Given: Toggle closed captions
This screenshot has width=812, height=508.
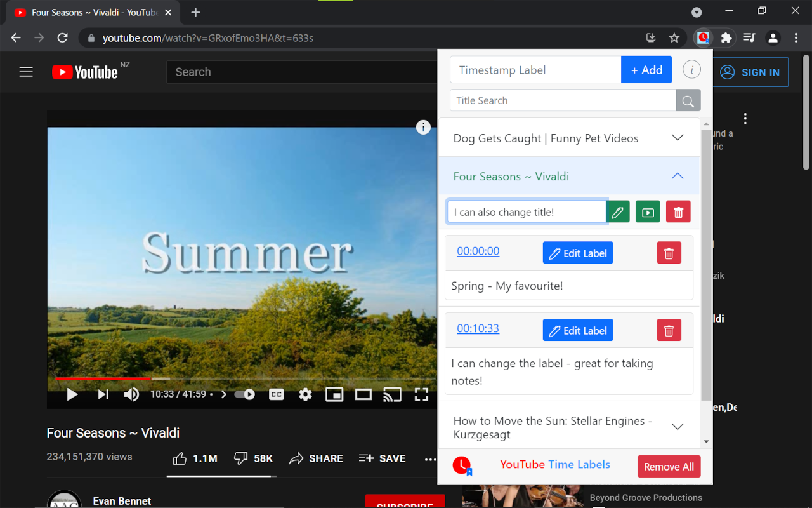Looking at the screenshot, I should point(277,395).
